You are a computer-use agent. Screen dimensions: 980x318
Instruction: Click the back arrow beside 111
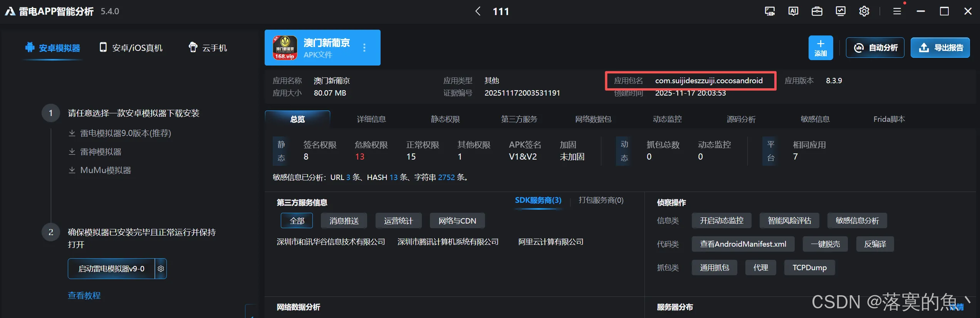478,11
